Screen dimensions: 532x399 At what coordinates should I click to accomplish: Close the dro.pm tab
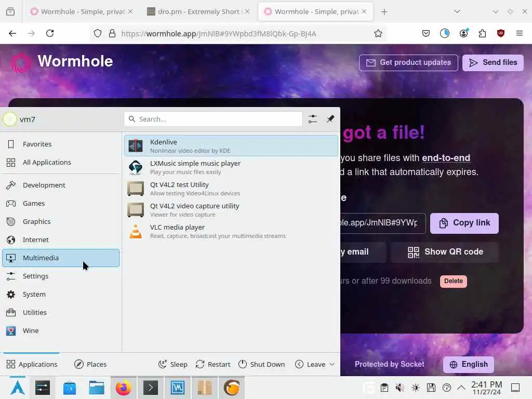247,12
